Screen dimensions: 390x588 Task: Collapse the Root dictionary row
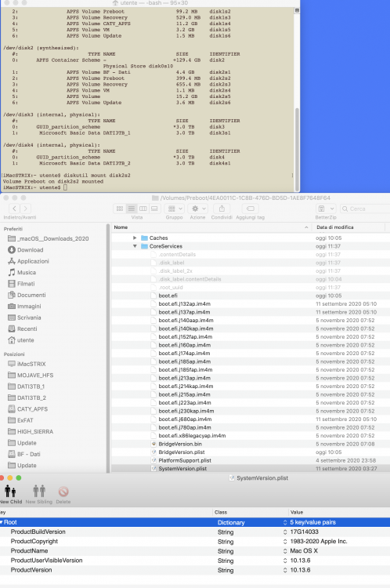click(2, 522)
